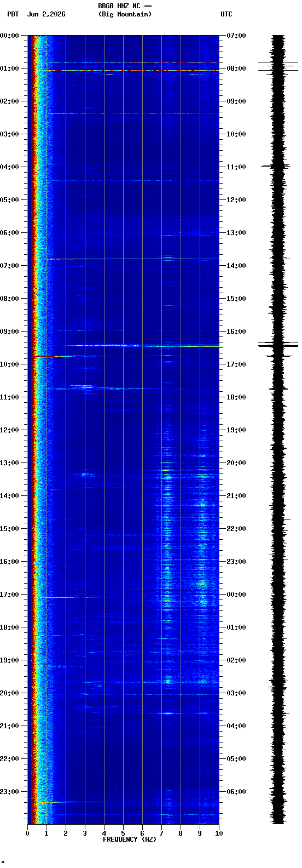Click the 23:00 PDT time label
Screen dimensions: 302x868
click(10, 792)
